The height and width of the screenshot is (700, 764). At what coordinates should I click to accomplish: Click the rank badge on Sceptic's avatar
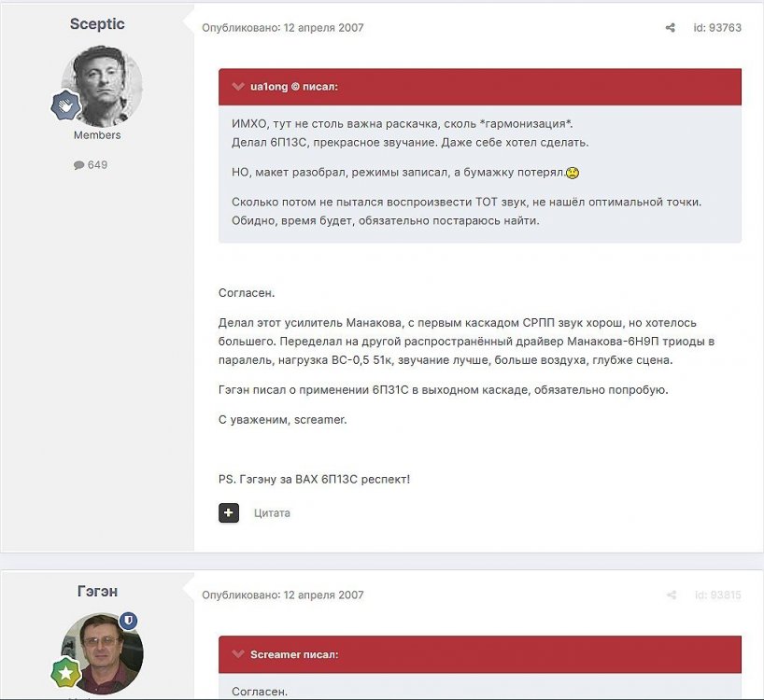[64, 105]
